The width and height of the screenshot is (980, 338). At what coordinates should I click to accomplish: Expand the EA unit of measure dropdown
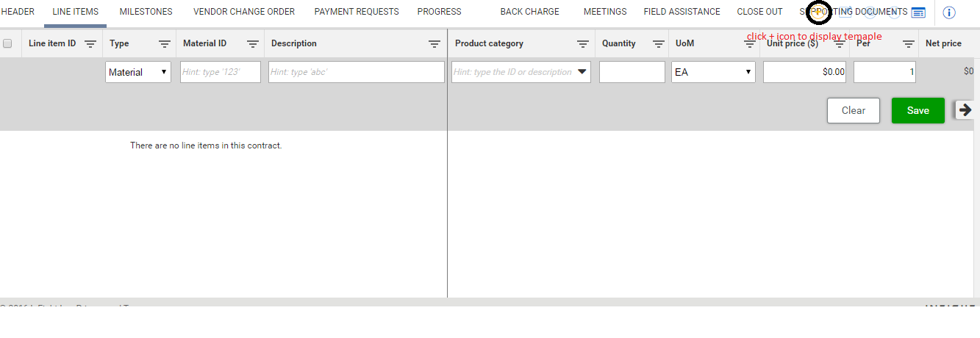(x=713, y=72)
